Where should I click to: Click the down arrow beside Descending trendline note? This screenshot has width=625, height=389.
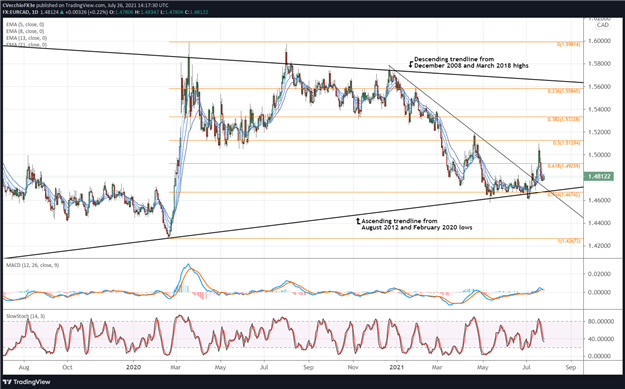[x=411, y=63]
